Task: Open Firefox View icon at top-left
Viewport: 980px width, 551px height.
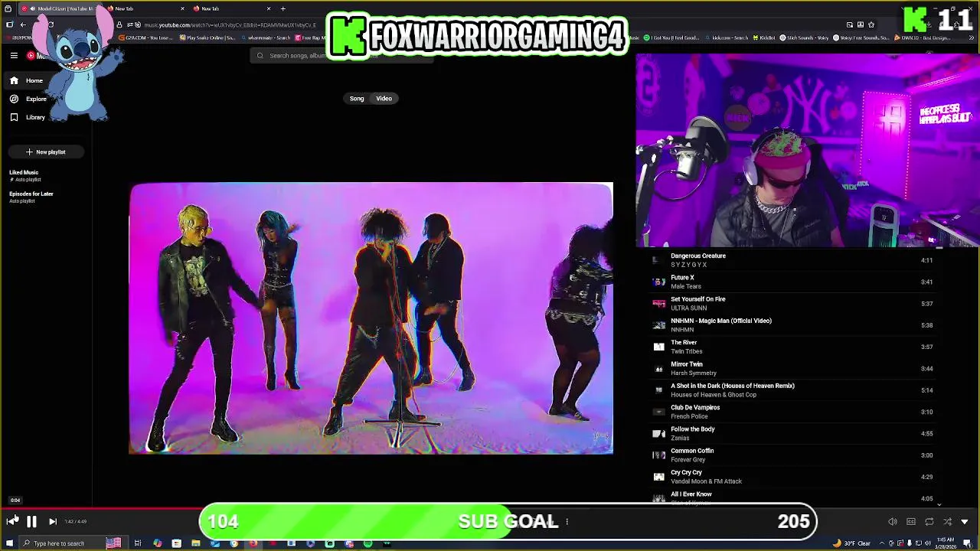Action: click(8, 8)
